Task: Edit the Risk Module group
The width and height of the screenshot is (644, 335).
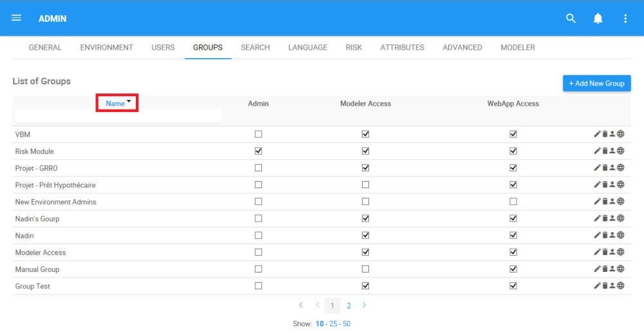Action: point(597,151)
